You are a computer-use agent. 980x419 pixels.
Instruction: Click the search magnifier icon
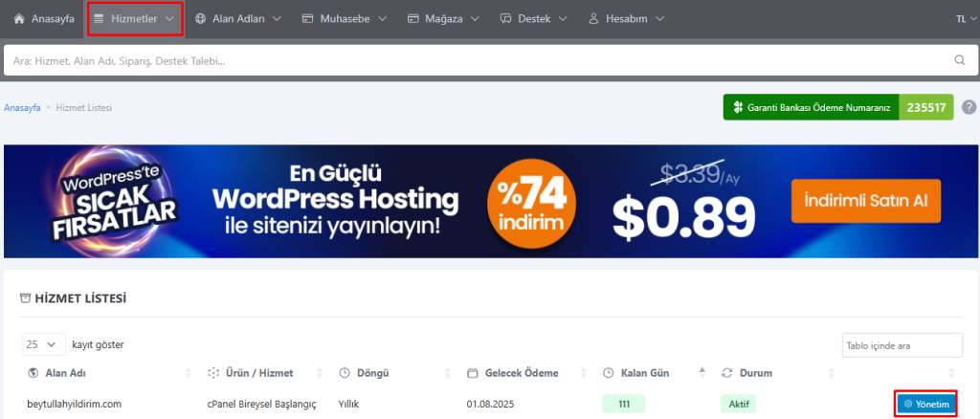tap(960, 60)
